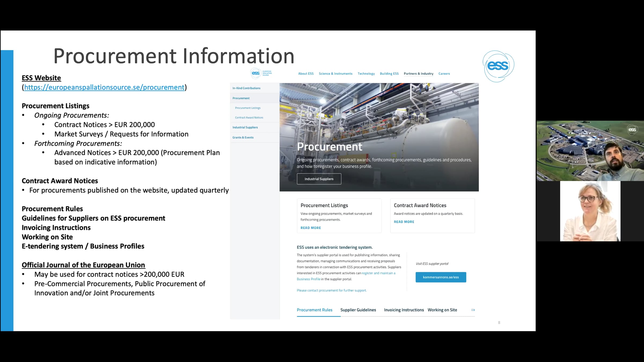The image size is (644, 362).
Task: Click the 'Working on Site' slide text
Action: [47, 237]
